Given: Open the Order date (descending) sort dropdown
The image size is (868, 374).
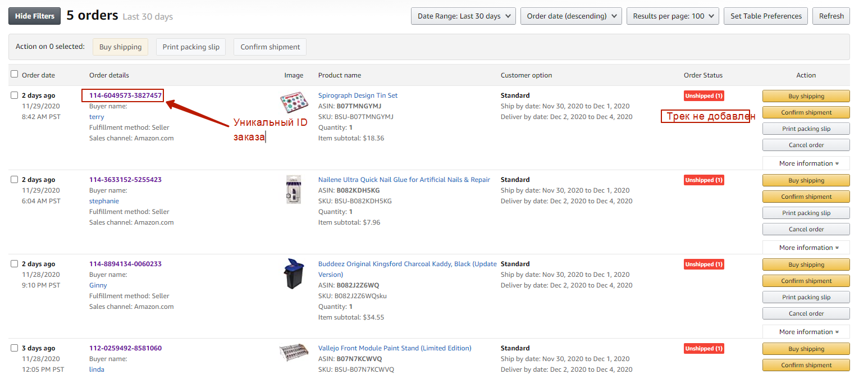Looking at the screenshot, I should 571,16.
